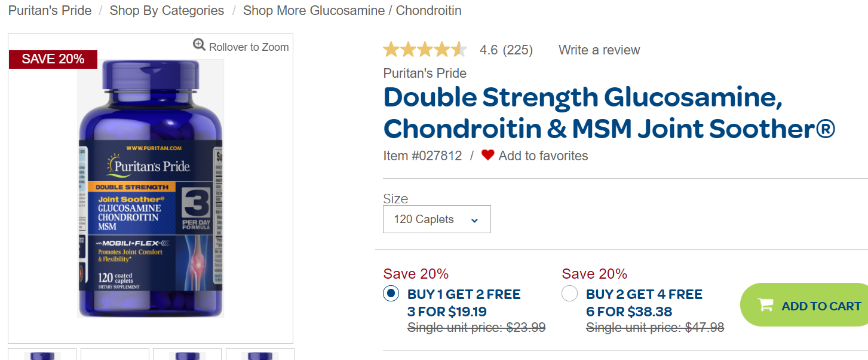
Task: Click the red heart favorites icon
Action: (487, 155)
